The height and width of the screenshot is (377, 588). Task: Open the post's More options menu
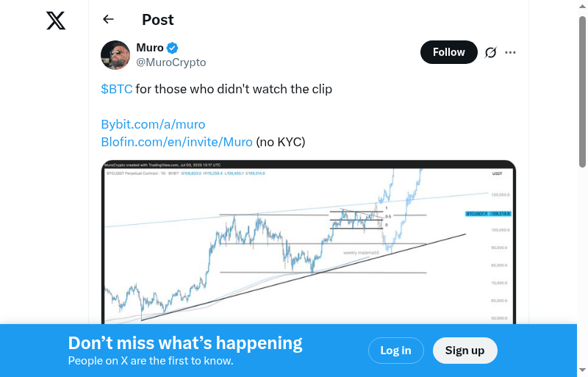tap(511, 52)
